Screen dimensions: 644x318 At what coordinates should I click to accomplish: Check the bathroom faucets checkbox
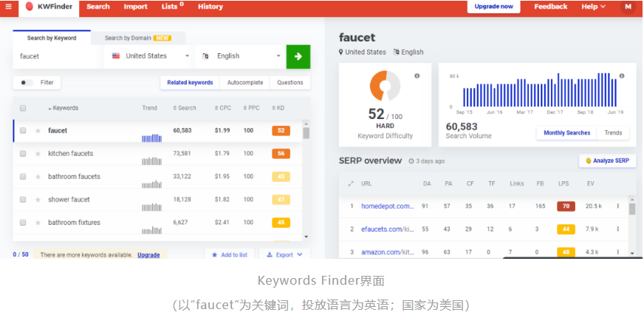click(23, 177)
